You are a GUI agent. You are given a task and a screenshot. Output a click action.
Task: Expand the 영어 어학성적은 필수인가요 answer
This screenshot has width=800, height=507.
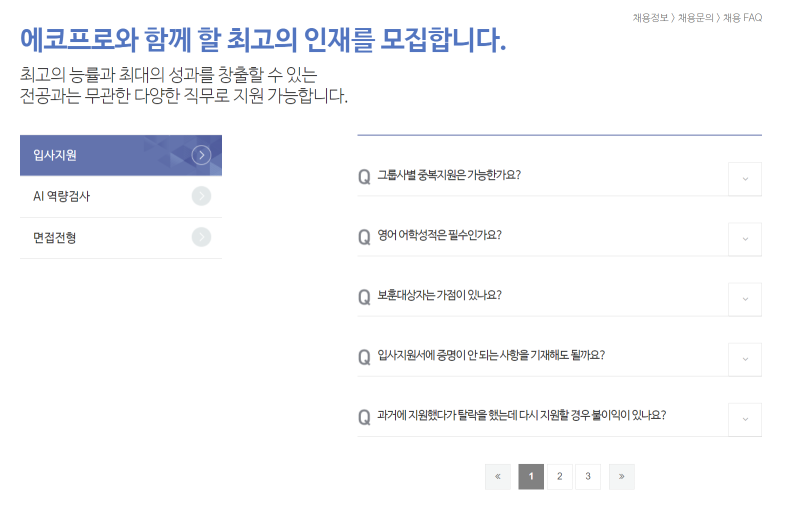(745, 239)
